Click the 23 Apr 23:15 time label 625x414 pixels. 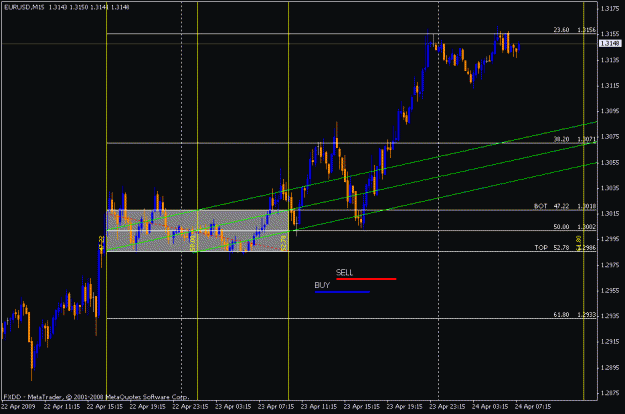point(447,407)
